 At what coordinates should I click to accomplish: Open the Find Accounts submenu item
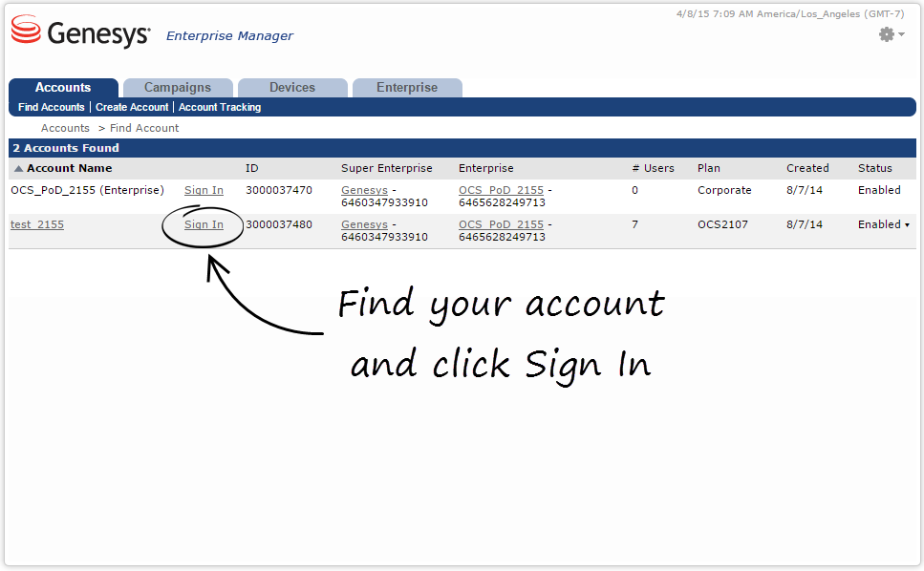pos(52,108)
